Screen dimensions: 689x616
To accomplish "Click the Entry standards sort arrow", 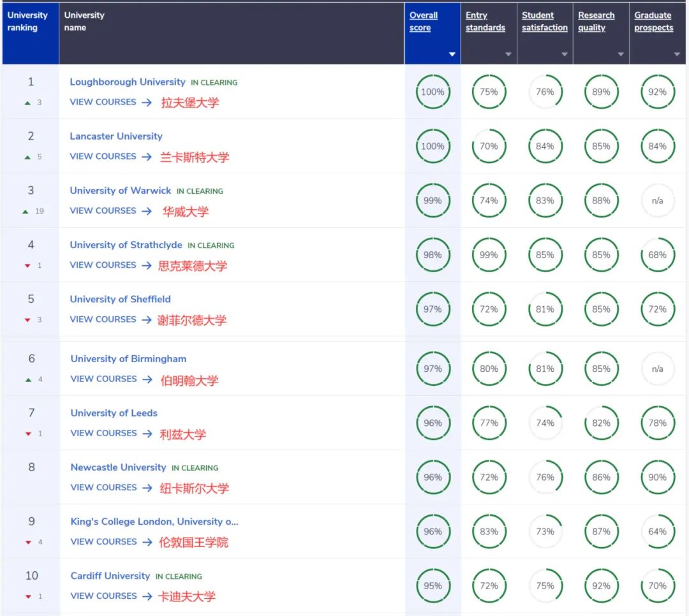I will tap(508, 54).
